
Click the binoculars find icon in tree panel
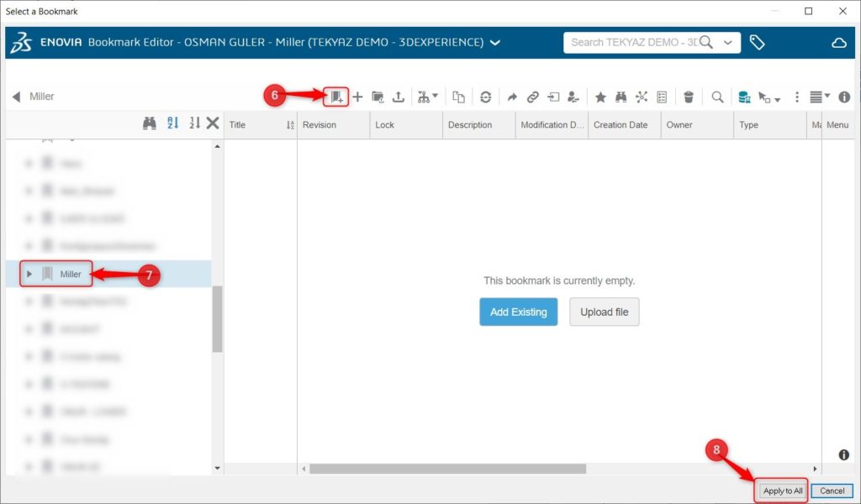[x=150, y=123]
